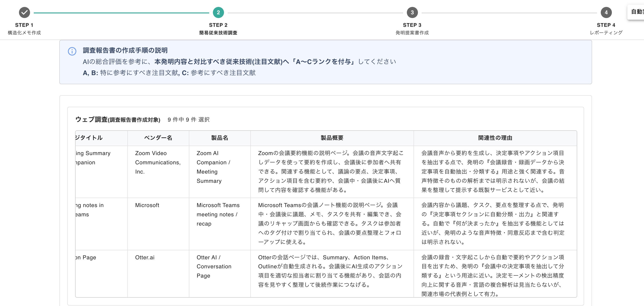Click the タイトル column header

point(101,138)
